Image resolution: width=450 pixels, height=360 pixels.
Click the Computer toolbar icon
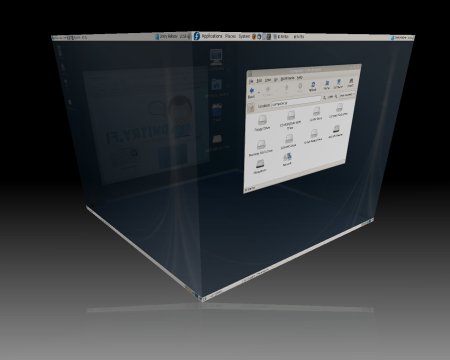pos(338,83)
